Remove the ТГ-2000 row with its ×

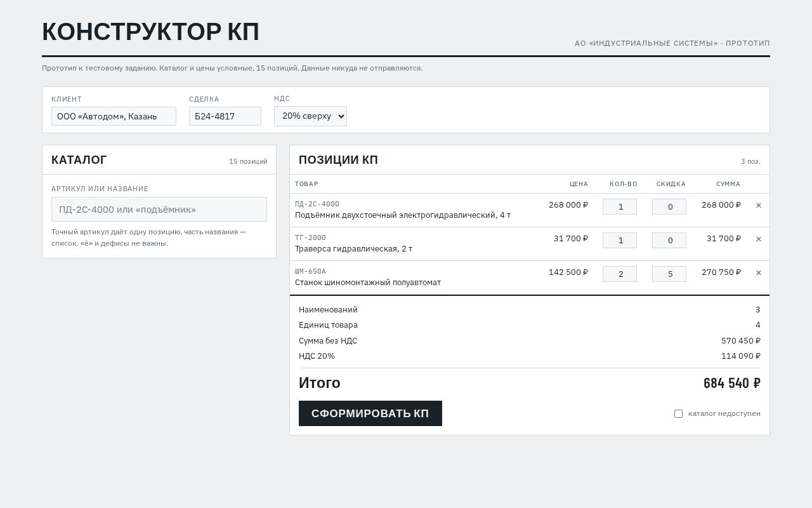click(x=759, y=239)
